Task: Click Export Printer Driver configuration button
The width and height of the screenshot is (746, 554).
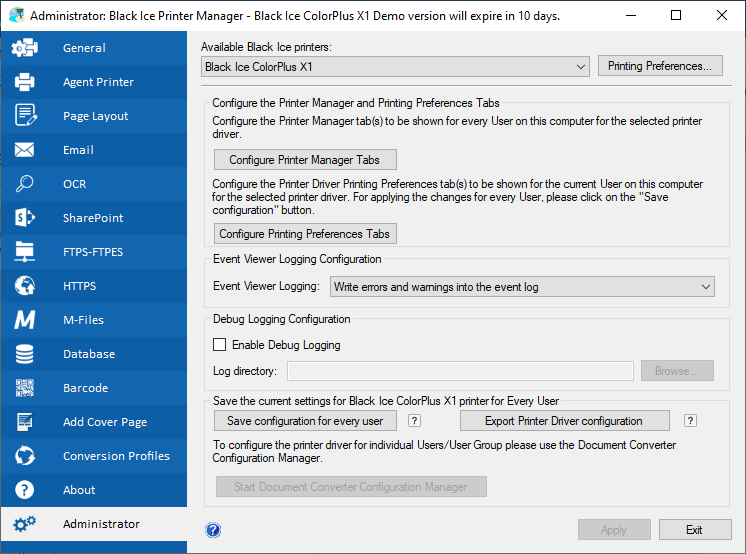Action: point(564,421)
